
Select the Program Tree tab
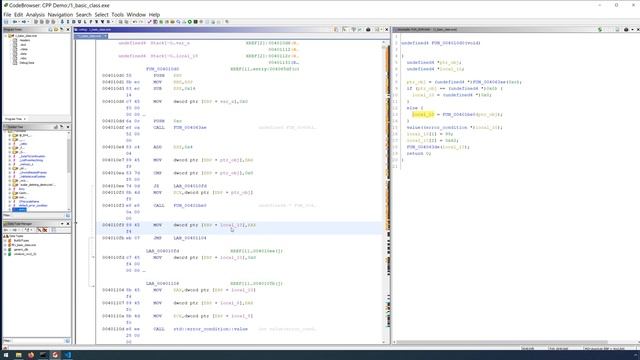click(x=16, y=119)
